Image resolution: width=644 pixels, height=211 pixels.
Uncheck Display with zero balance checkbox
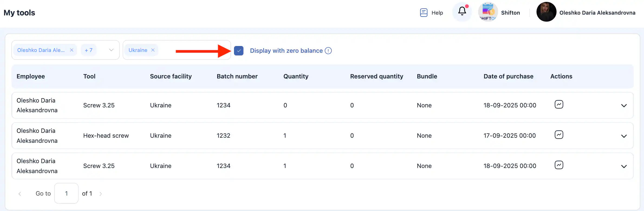tap(239, 51)
